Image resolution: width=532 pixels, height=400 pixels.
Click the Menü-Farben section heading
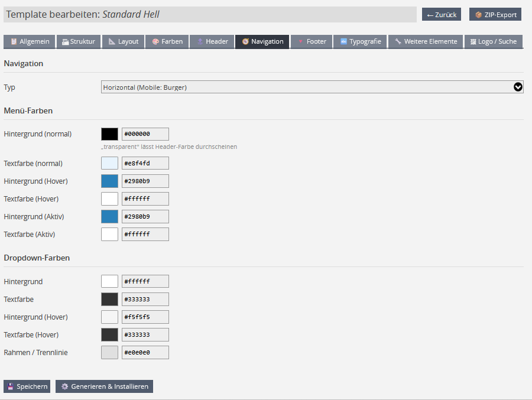(x=28, y=110)
